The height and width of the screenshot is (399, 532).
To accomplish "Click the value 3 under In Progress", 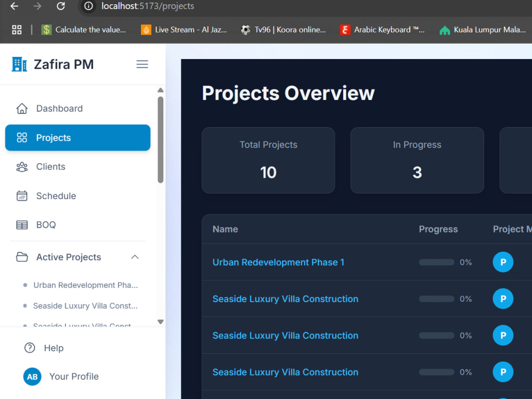I will click(417, 172).
